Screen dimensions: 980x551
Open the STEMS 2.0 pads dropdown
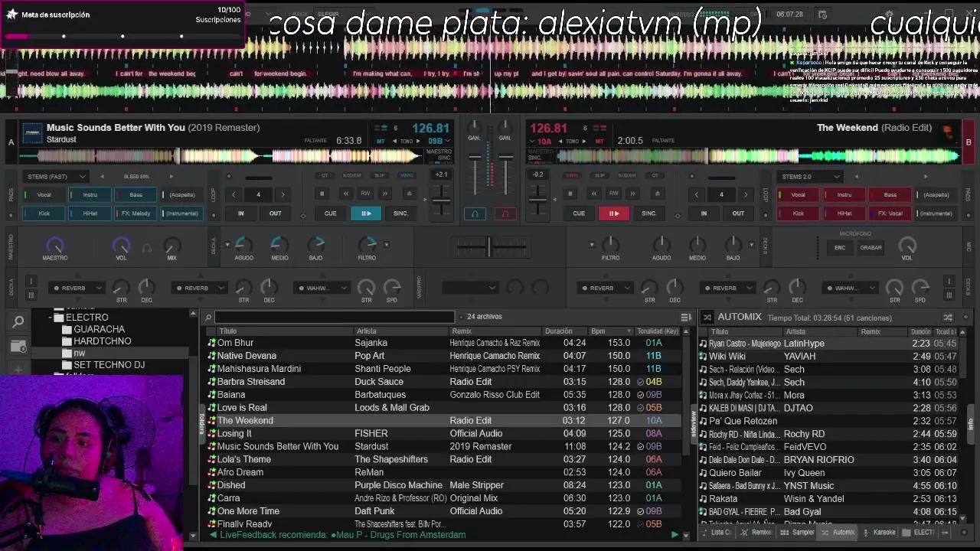tap(810, 177)
